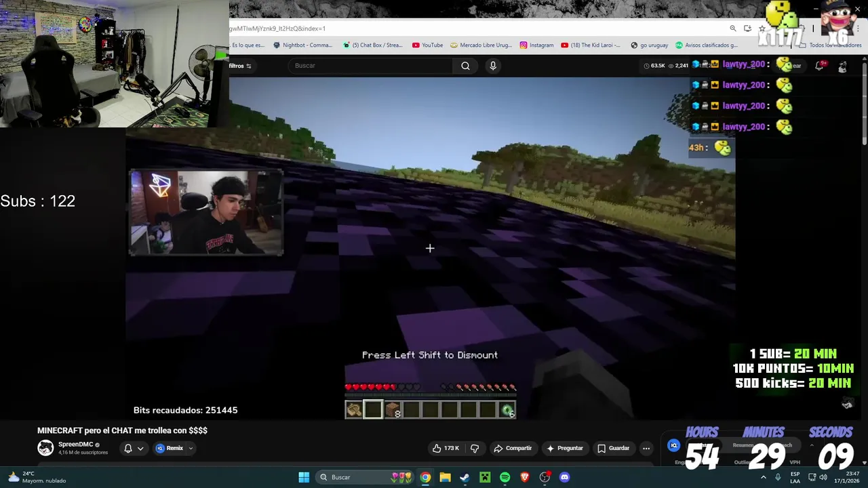Open weather widget showing 24°C
868x488 pixels.
coord(37,477)
